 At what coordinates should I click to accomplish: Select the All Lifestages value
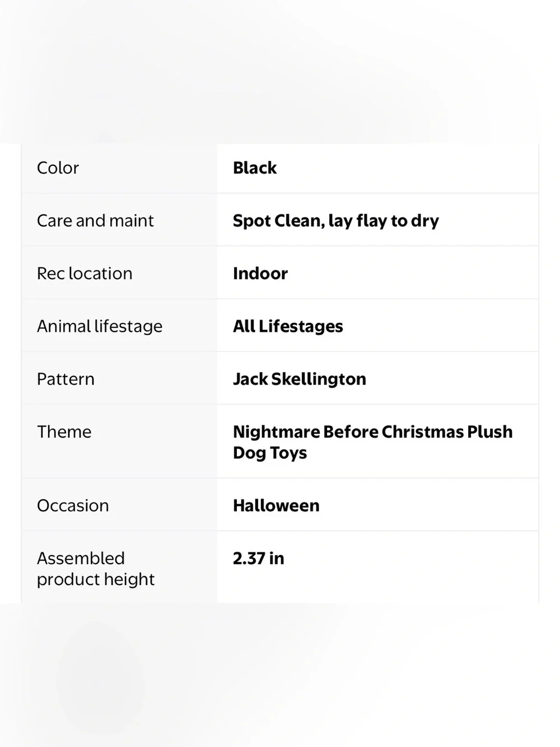288,326
